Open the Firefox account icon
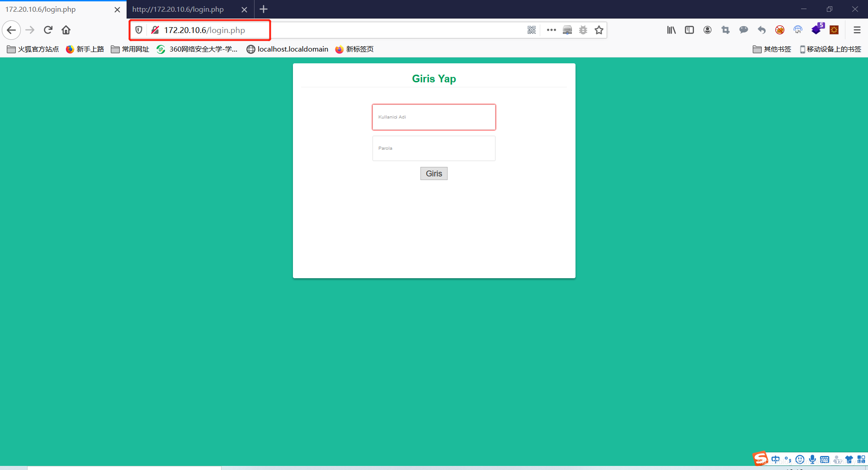The width and height of the screenshot is (868, 470). click(x=708, y=30)
